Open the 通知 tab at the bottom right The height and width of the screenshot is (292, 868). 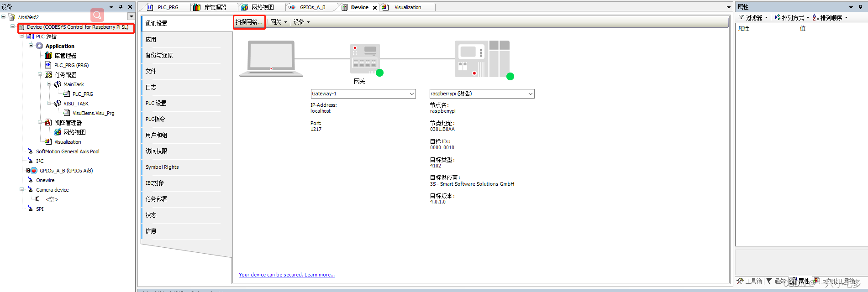pos(776,281)
